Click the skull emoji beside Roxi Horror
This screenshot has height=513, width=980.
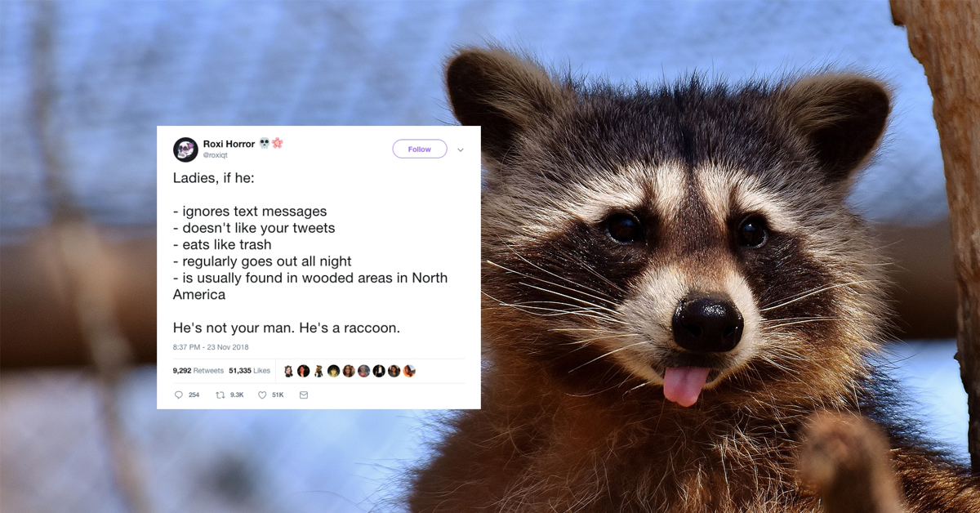click(x=265, y=143)
